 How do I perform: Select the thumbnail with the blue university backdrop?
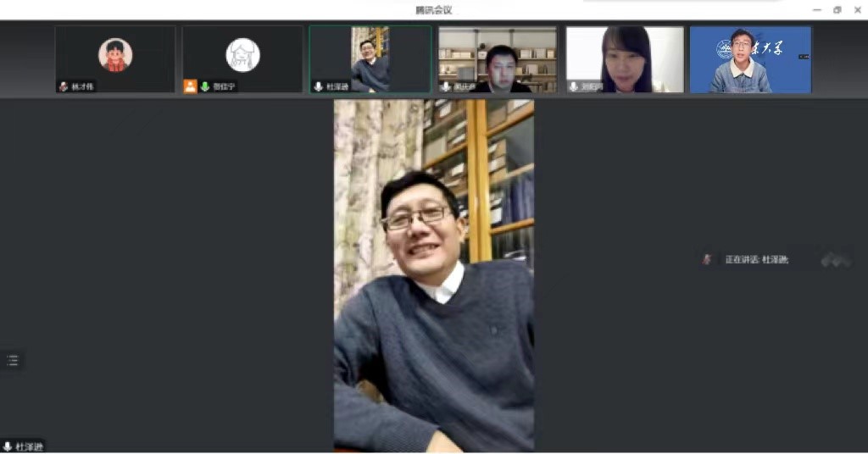point(750,59)
